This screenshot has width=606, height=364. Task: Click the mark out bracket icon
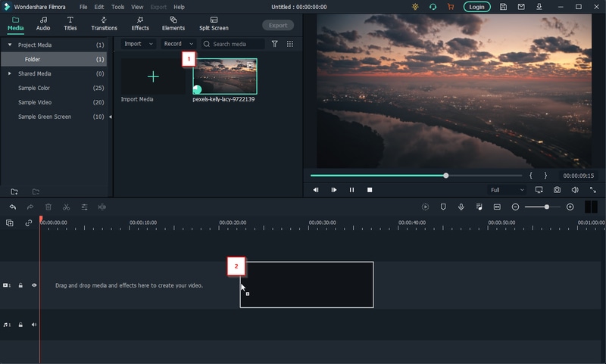[x=545, y=176]
